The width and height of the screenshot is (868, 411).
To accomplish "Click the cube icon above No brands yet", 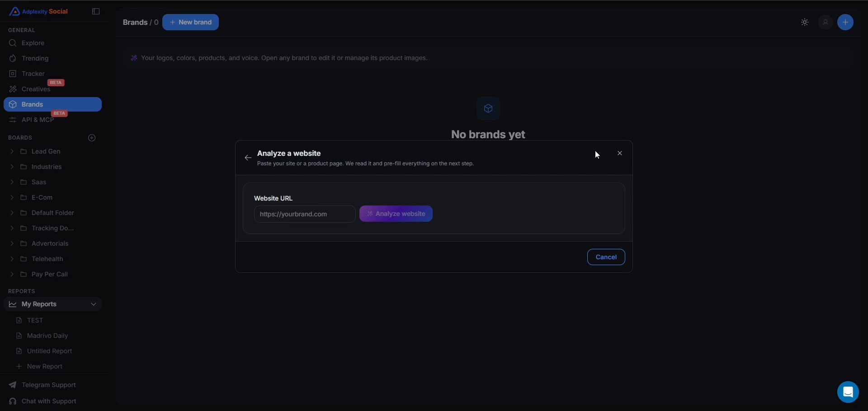I will pos(488,108).
